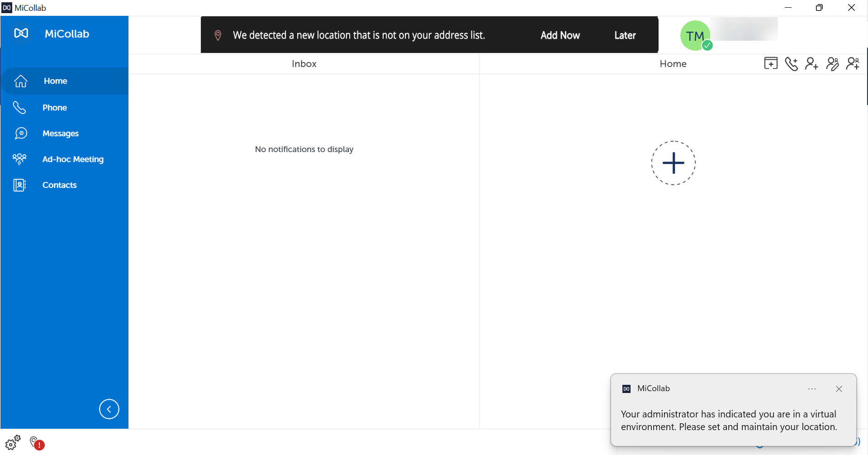Open the Phone section in sidebar
This screenshot has width=868, height=455.
(64, 107)
